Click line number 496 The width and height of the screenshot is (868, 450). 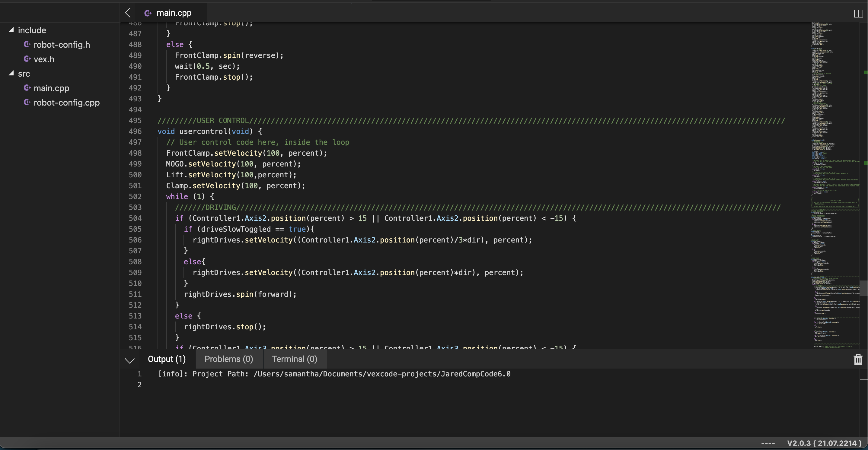point(135,132)
